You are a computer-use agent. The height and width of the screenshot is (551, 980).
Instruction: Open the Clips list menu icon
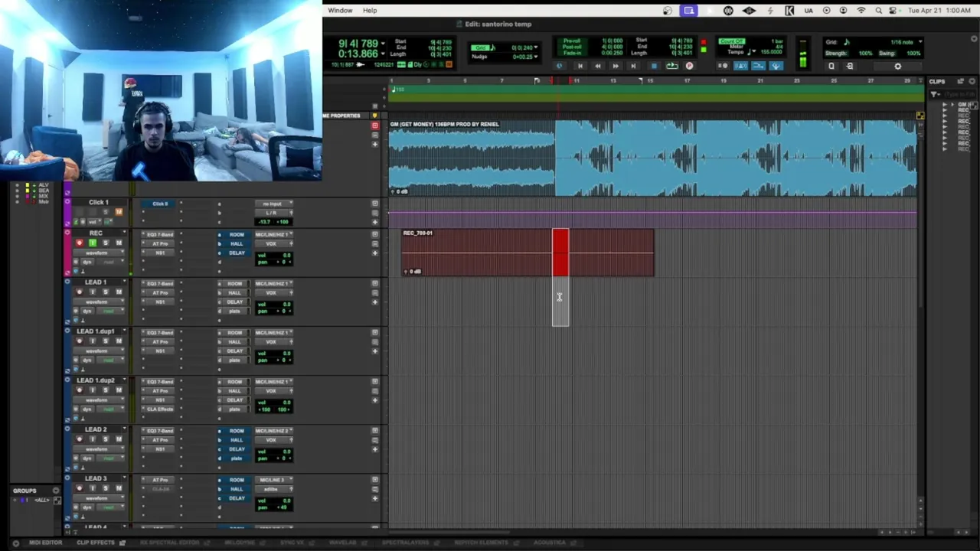[972, 81]
